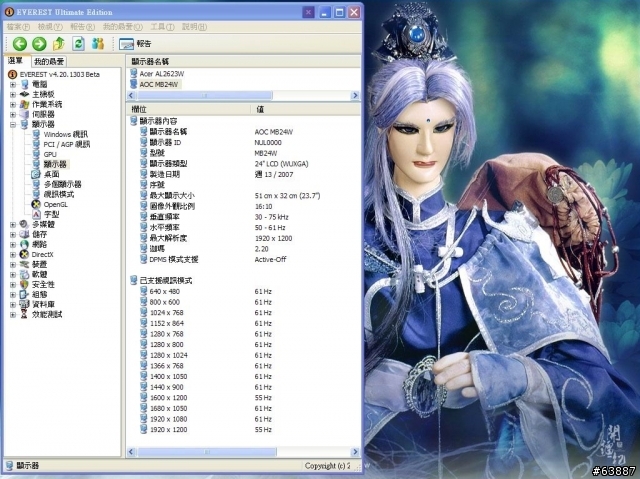Expand the 裝置 tree node

coord(13,264)
